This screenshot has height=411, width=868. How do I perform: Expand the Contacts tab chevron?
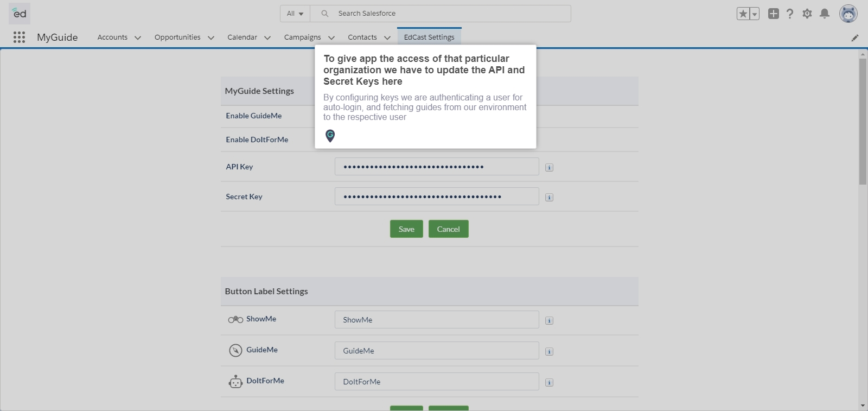[x=387, y=37]
